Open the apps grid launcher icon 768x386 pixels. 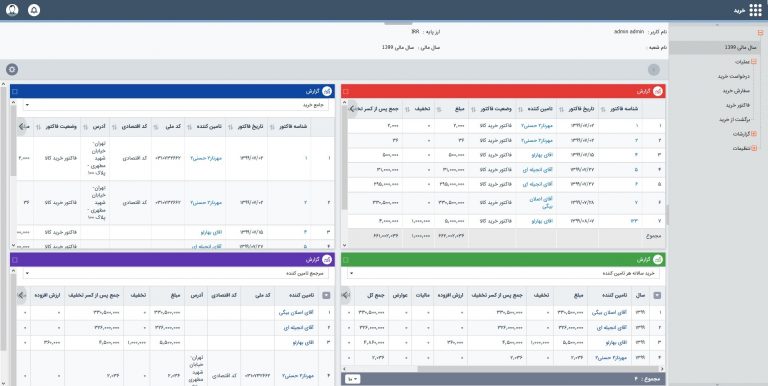pyautogui.click(x=756, y=10)
